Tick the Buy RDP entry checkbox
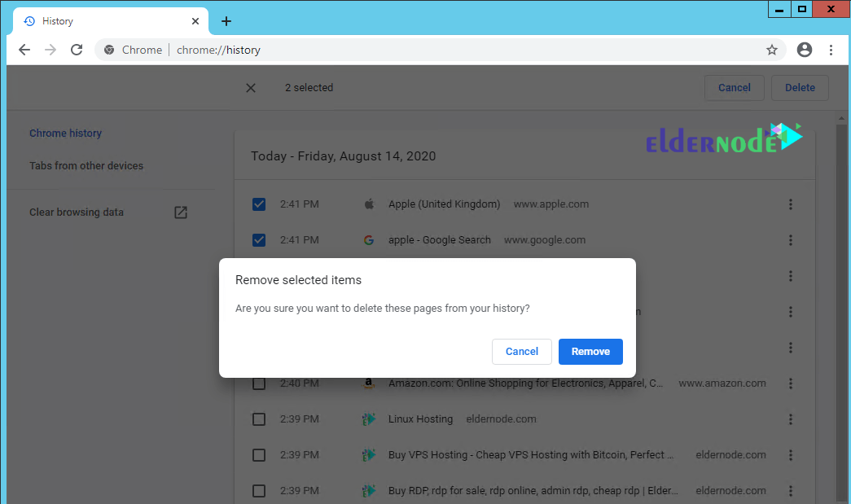 (259, 490)
